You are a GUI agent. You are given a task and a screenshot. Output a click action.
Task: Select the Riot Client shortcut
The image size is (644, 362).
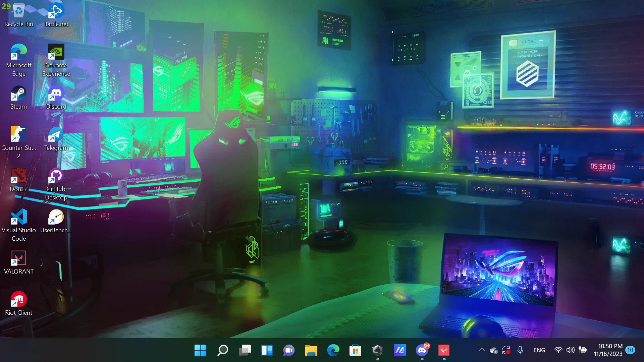tap(18, 304)
